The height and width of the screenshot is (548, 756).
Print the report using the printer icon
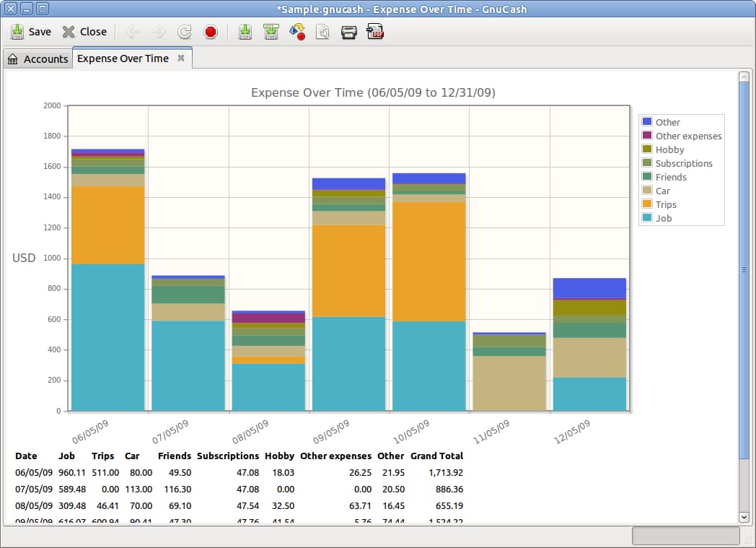[349, 32]
